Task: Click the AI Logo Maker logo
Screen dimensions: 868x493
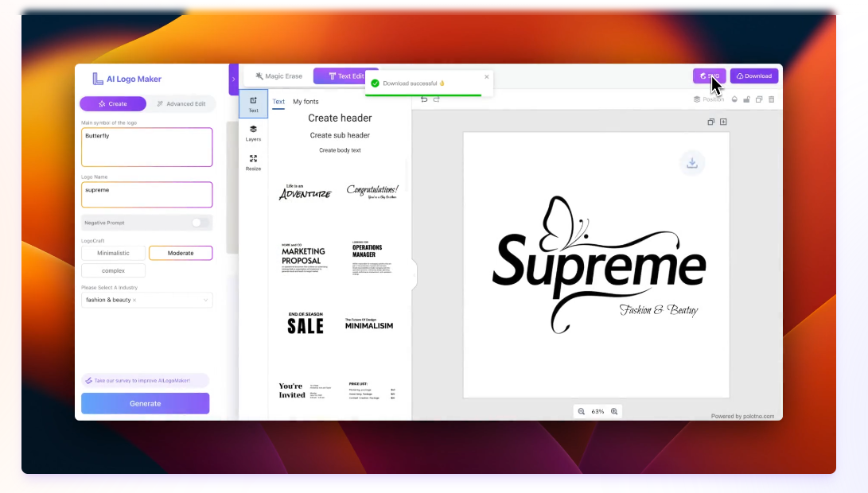Action: coord(127,80)
